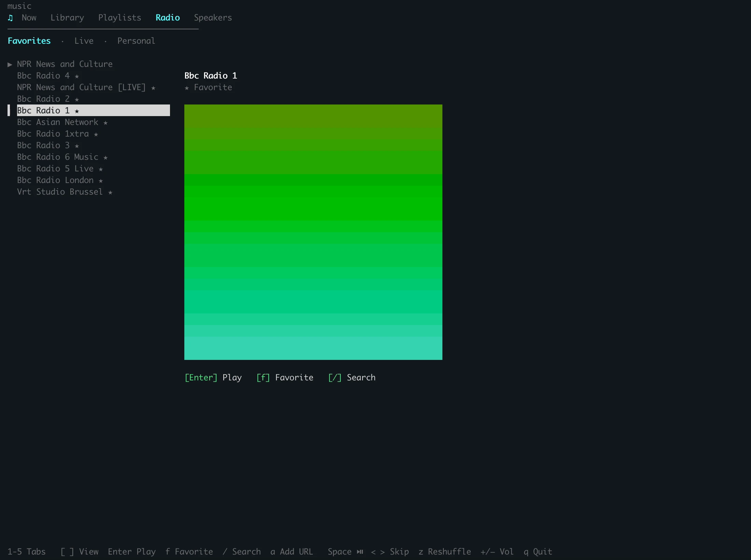The height and width of the screenshot is (560, 751).
Task: Click the 'a Add URL' footer hint
Action: (x=292, y=552)
